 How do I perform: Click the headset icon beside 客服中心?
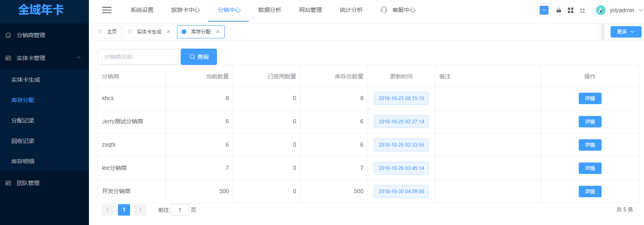pyautogui.click(x=384, y=10)
